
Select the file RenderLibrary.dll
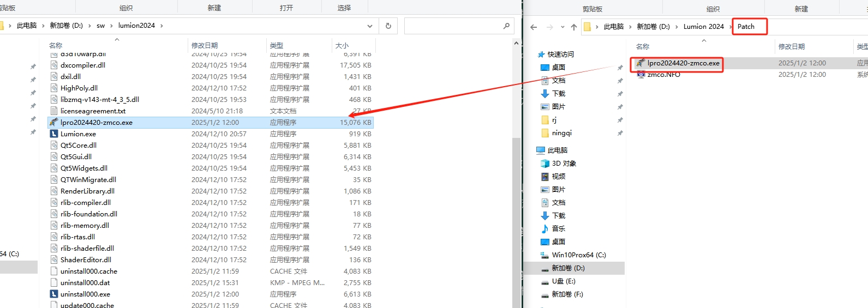87,191
